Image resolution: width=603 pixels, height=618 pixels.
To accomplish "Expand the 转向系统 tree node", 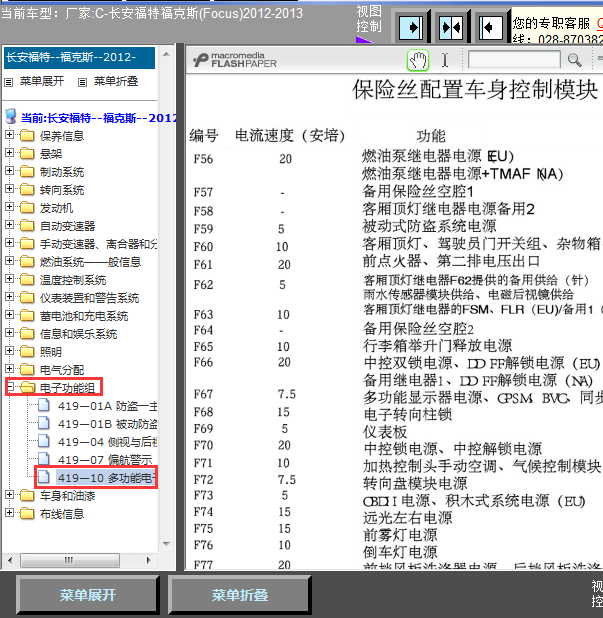I will (9, 189).
